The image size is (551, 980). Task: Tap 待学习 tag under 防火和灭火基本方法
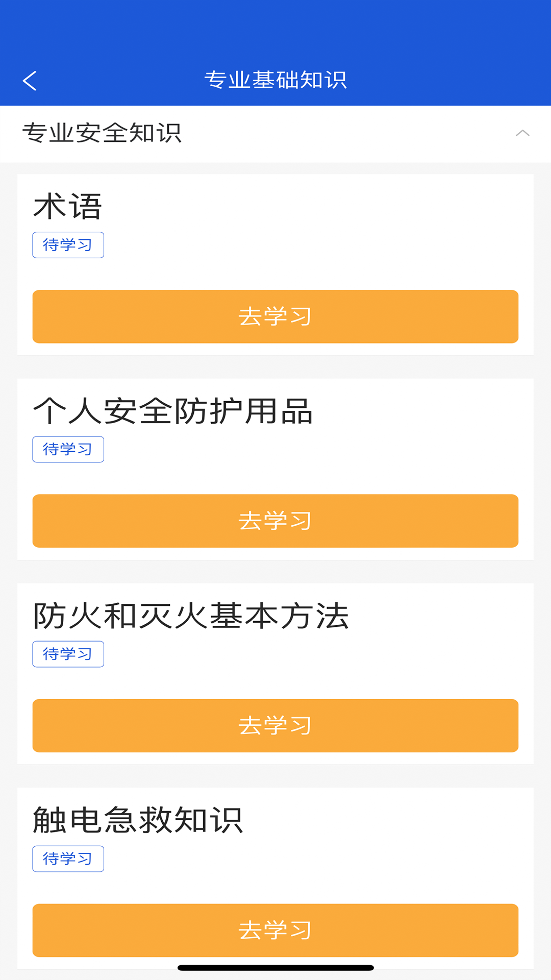[68, 654]
